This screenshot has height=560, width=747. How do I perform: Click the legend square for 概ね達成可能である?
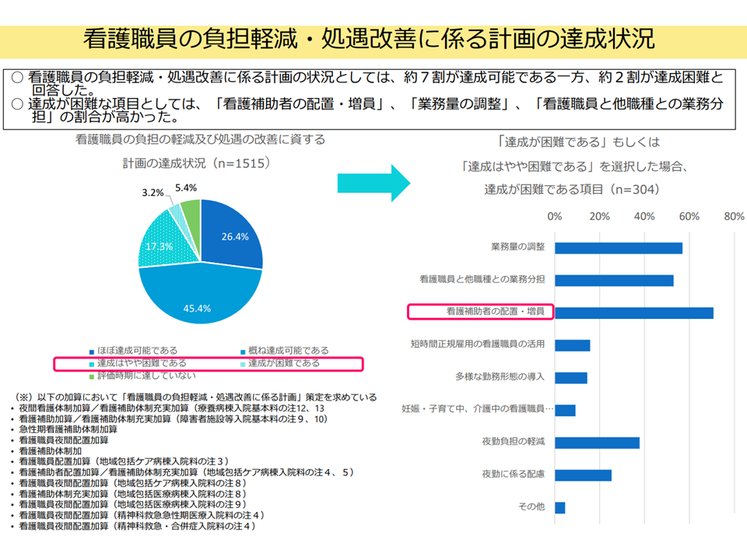(x=243, y=352)
